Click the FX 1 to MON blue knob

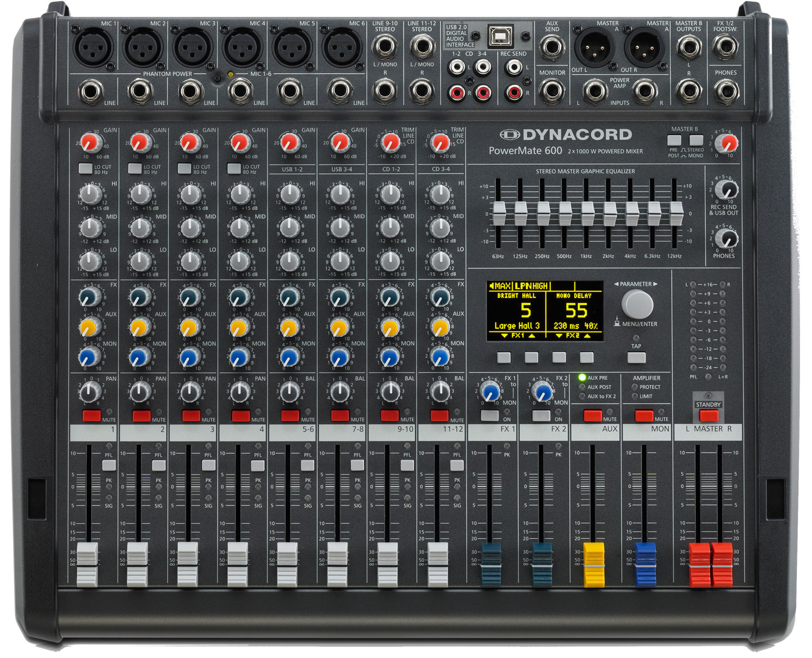[x=490, y=392]
